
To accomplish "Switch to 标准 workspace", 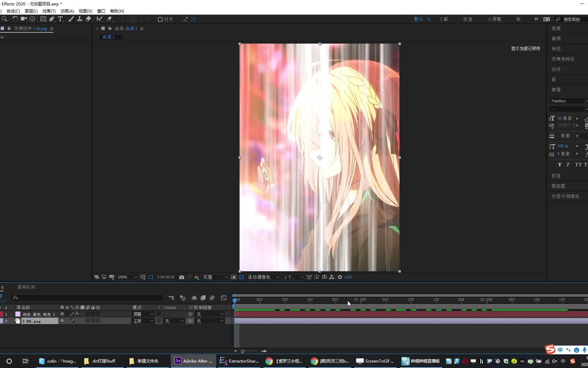I will [x=468, y=19].
